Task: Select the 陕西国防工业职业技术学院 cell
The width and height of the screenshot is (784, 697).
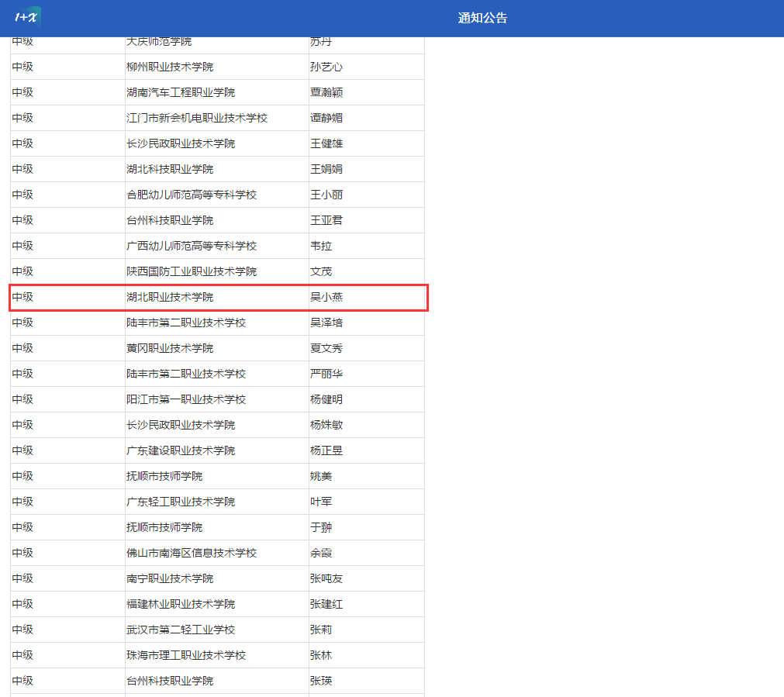Action: [x=192, y=271]
